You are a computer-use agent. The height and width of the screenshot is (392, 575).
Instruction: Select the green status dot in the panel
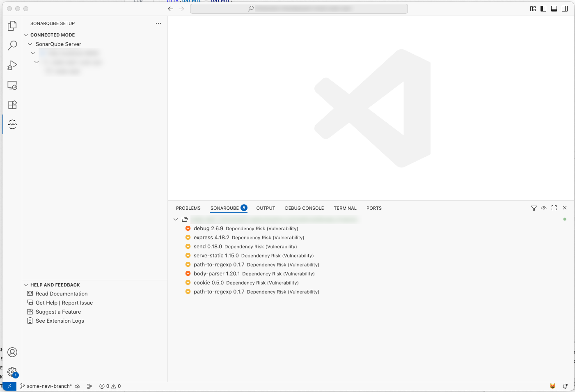[564, 219]
